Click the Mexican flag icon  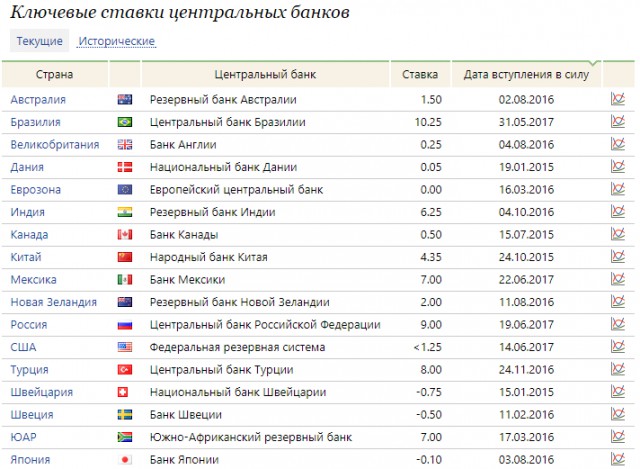(x=125, y=280)
